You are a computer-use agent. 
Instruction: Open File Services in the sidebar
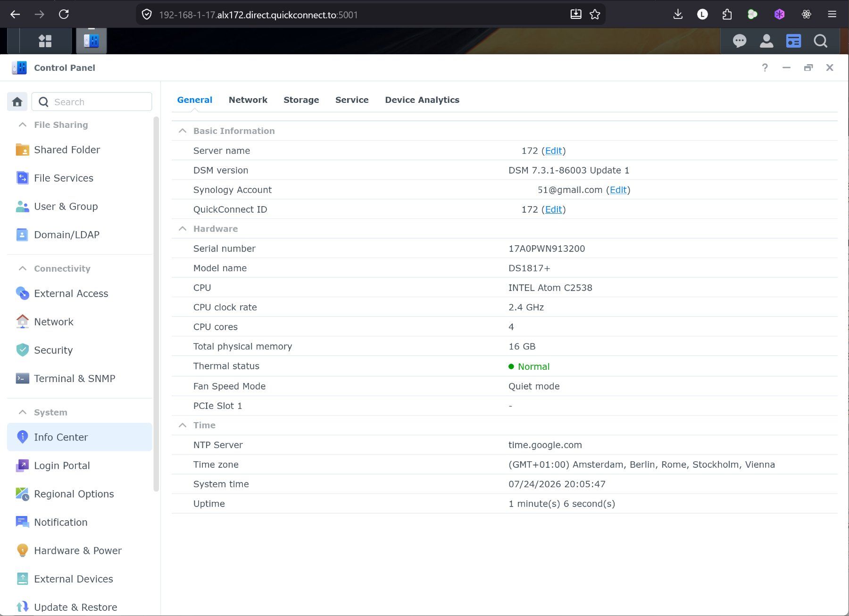80,178
